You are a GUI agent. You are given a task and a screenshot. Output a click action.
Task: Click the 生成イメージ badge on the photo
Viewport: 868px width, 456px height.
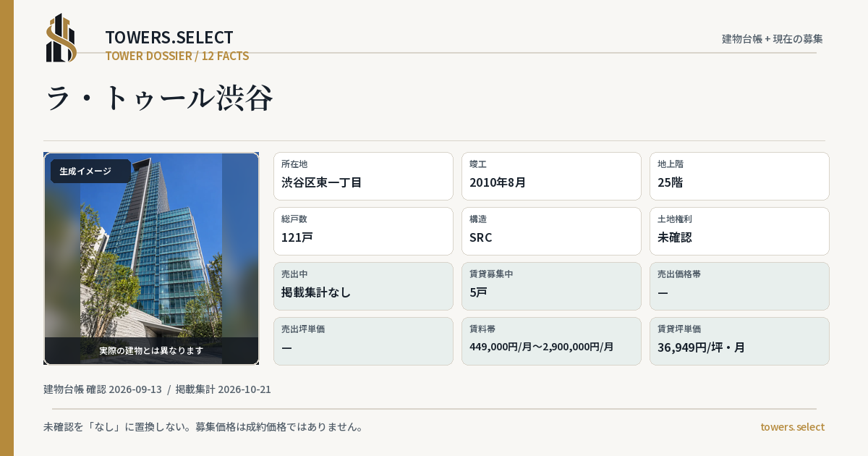[x=90, y=171]
